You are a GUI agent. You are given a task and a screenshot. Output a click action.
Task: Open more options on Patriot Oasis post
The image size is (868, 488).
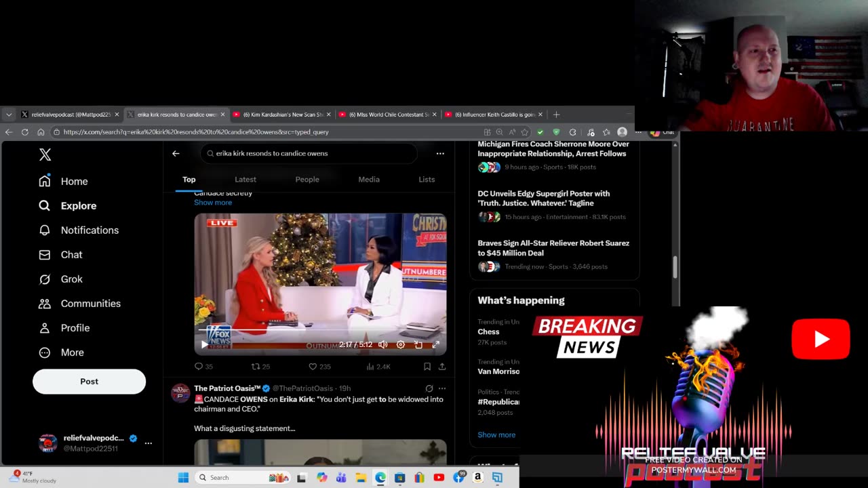coord(442,388)
